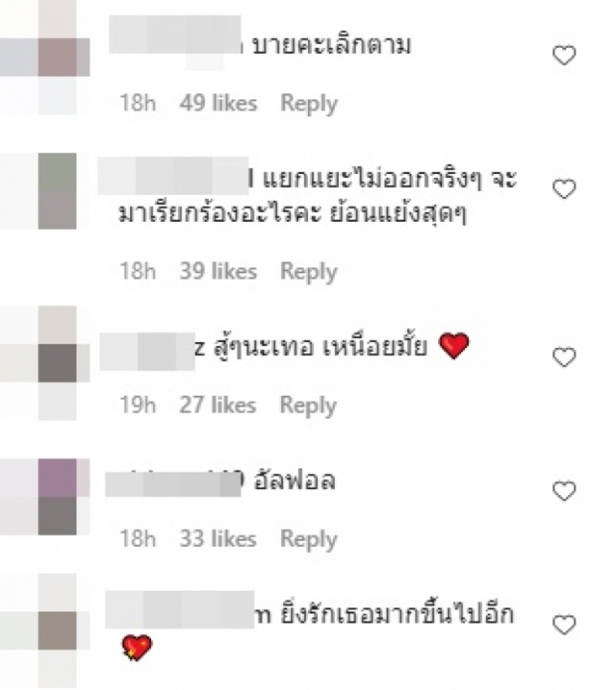Viewport: 616px width, 690px height.
Task: Reply to the 33 likes comment
Action: coord(309,540)
